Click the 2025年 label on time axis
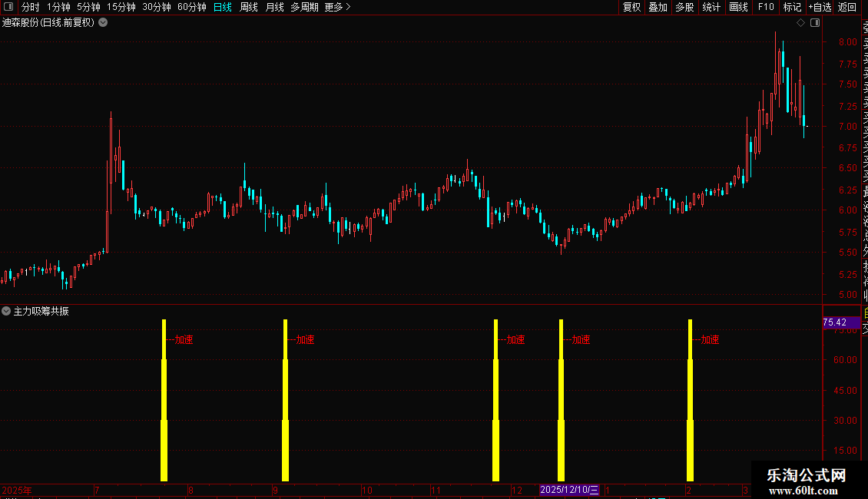868x499 pixels. (17, 490)
